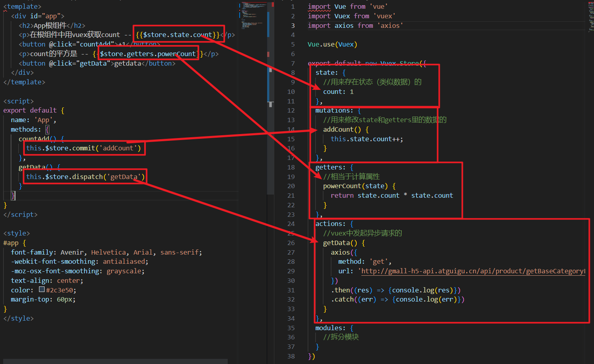Click the "font-family: Avenir" declaration
594x364 pixels.
(x=106, y=252)
